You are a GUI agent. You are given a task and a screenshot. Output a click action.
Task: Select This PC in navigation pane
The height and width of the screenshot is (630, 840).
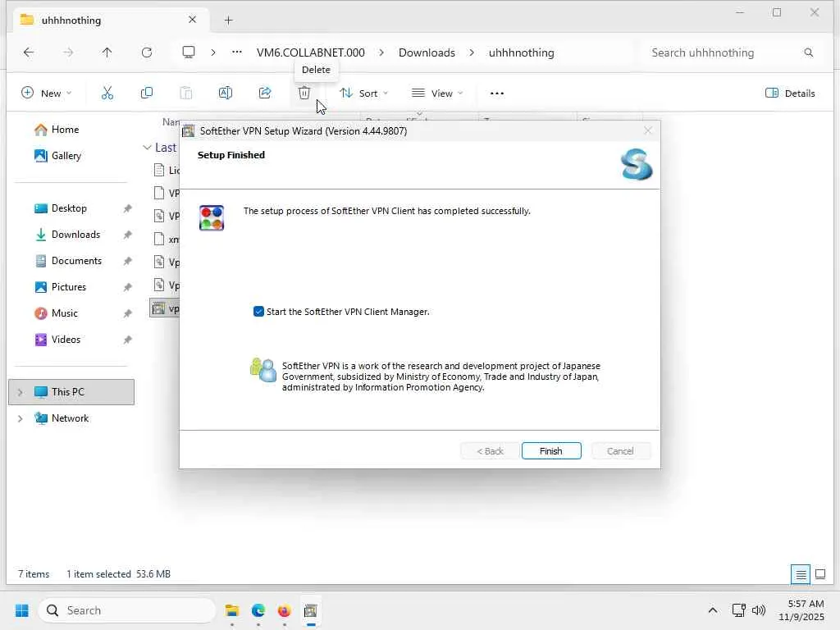point(71,392)
